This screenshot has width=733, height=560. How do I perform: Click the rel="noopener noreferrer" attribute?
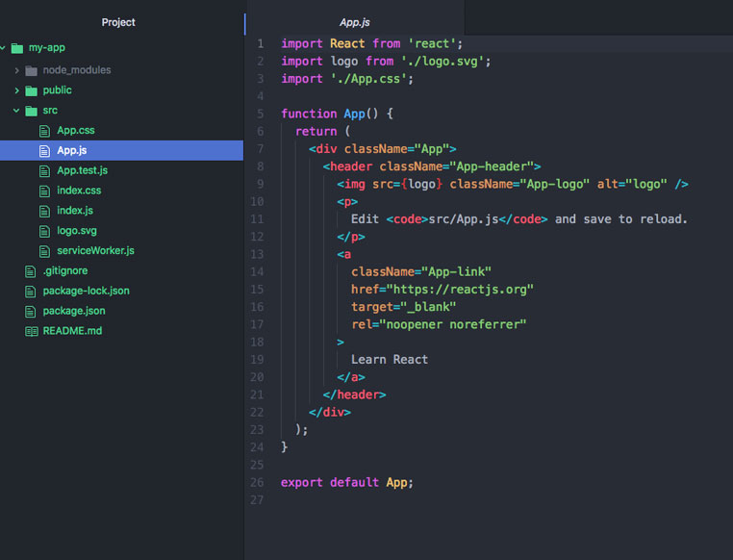(439, 325)
